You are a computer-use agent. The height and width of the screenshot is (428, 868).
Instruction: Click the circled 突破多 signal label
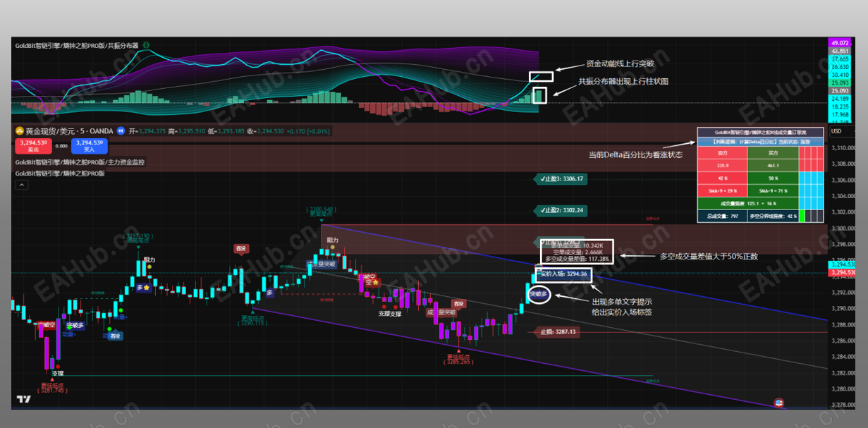tap(539, 293)
